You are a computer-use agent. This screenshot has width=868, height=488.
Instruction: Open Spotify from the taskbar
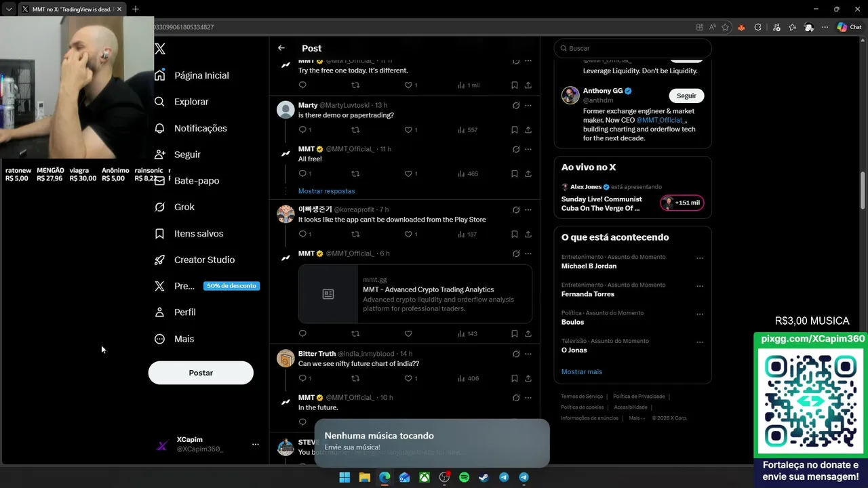pyautogui.click(x=464, y=477)
